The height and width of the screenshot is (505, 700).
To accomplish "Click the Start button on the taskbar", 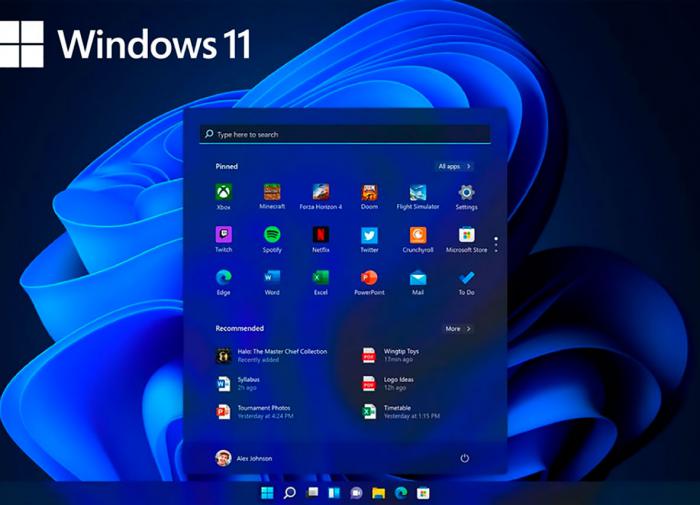I will click(x=267, y=493).
